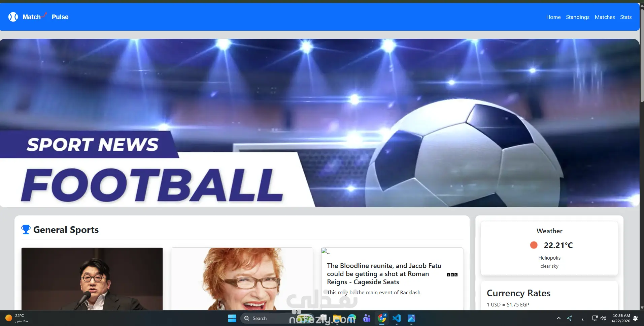This screenshot has height=326, width=644.
Task: Go to the Standings page
Action: [x=578, y=17]
